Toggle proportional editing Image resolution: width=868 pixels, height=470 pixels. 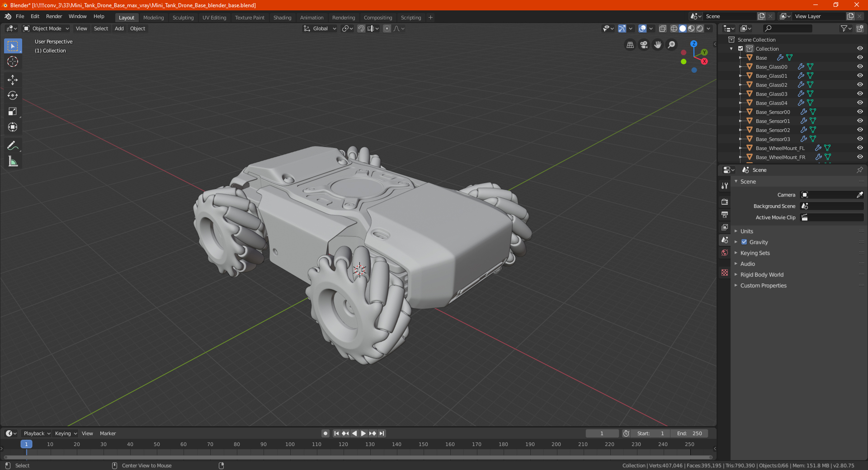[x=387, y=28]
